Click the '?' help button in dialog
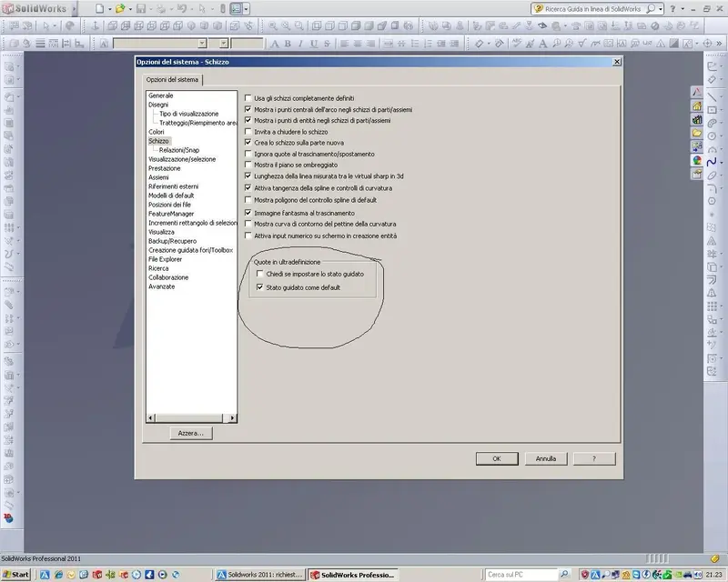 pyautogui.click(x=594, y=458)
